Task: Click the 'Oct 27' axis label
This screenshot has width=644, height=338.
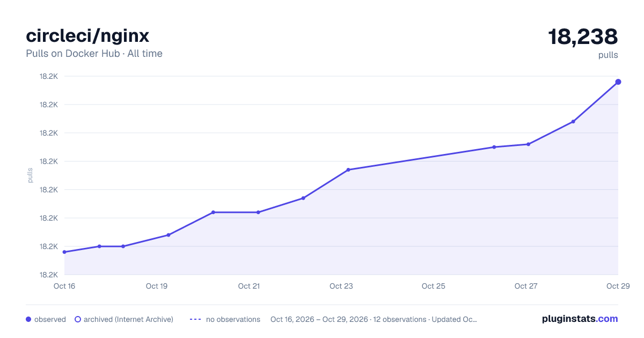Action: coord(526,286)
